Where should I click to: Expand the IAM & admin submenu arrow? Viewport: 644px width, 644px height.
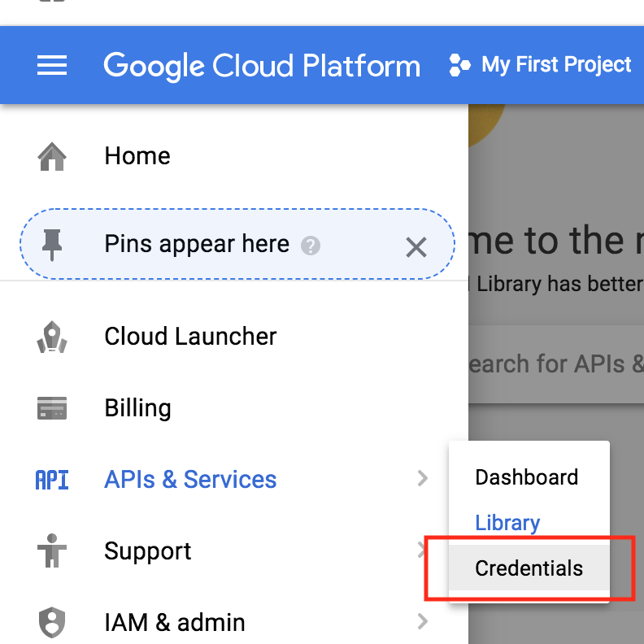tap(422, 623)
